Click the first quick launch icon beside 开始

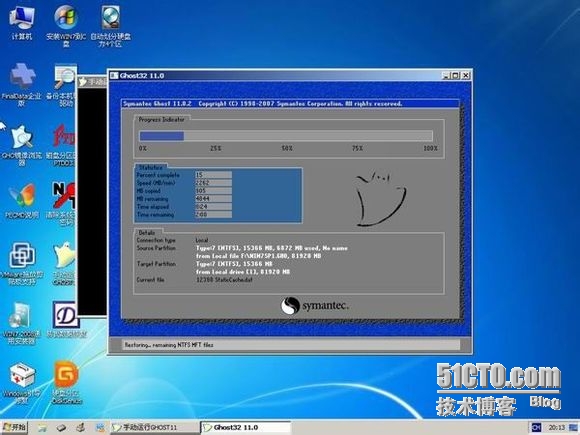42,428
